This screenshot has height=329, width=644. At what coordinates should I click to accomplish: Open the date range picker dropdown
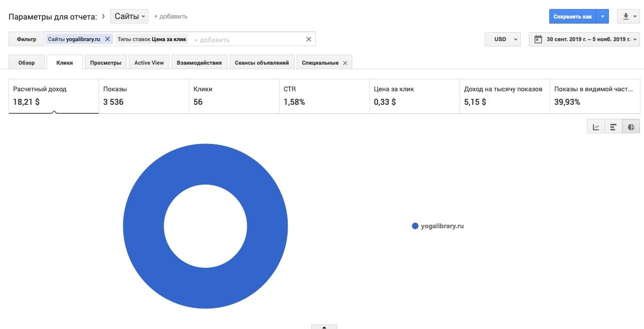pos(584,39)
